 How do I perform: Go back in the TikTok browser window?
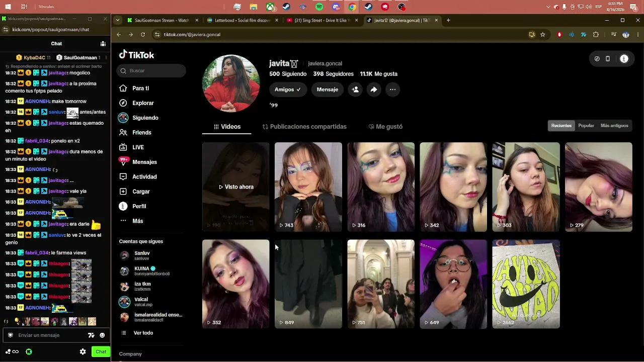119,35
